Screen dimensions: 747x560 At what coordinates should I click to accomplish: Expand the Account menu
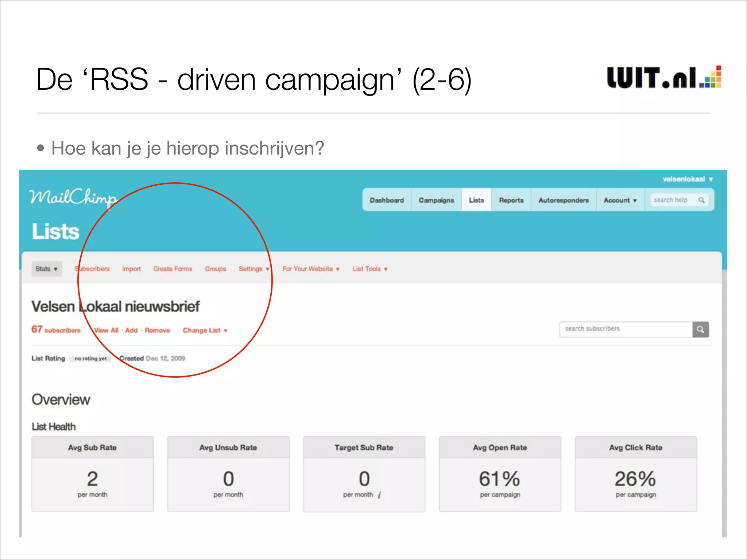[620, 200]
